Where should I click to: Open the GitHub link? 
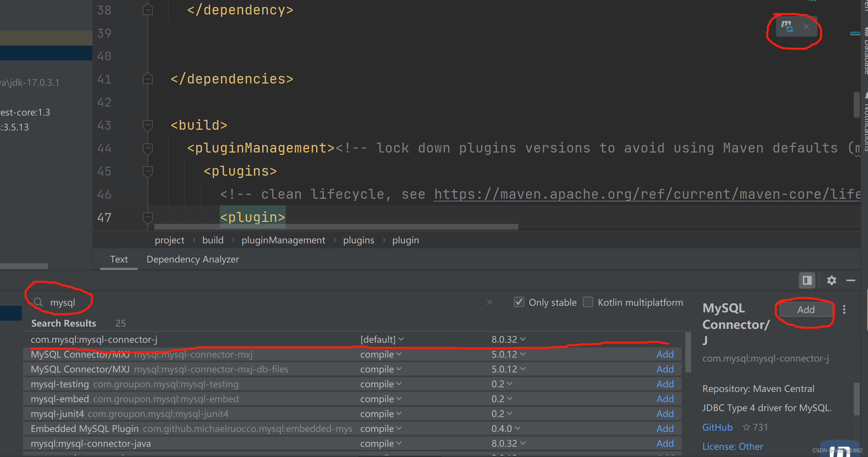[x=717, y=427]
